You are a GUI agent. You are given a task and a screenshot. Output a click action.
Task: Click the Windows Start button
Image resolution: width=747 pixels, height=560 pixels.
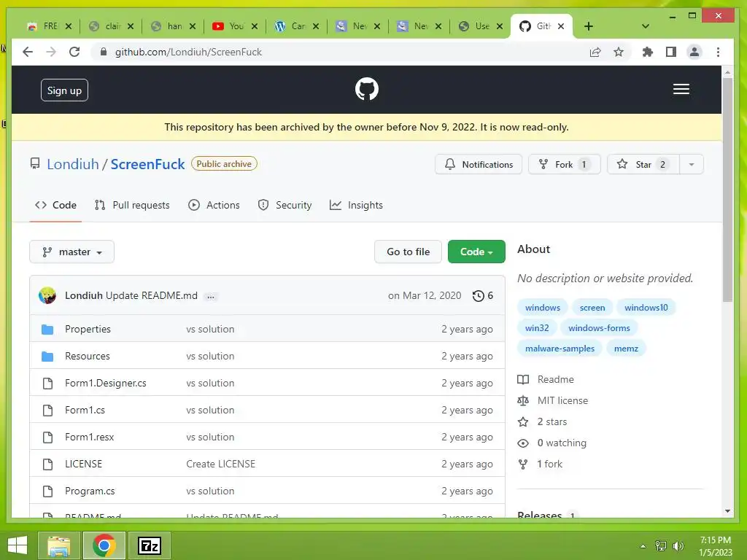18,545
